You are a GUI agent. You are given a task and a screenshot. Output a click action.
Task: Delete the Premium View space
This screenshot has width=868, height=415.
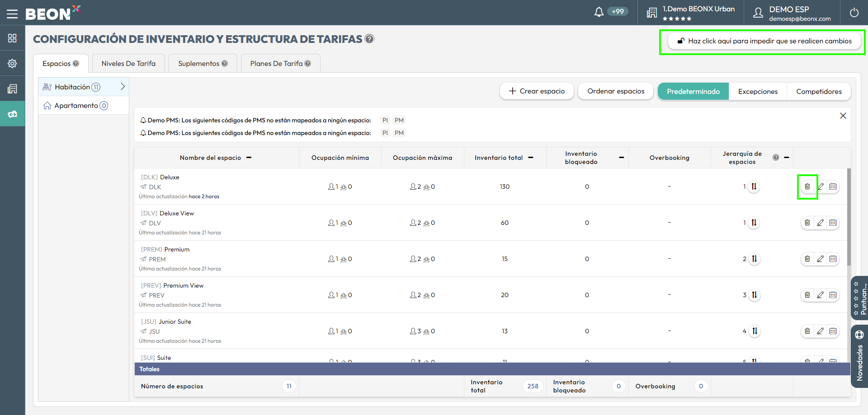(807, 295)
